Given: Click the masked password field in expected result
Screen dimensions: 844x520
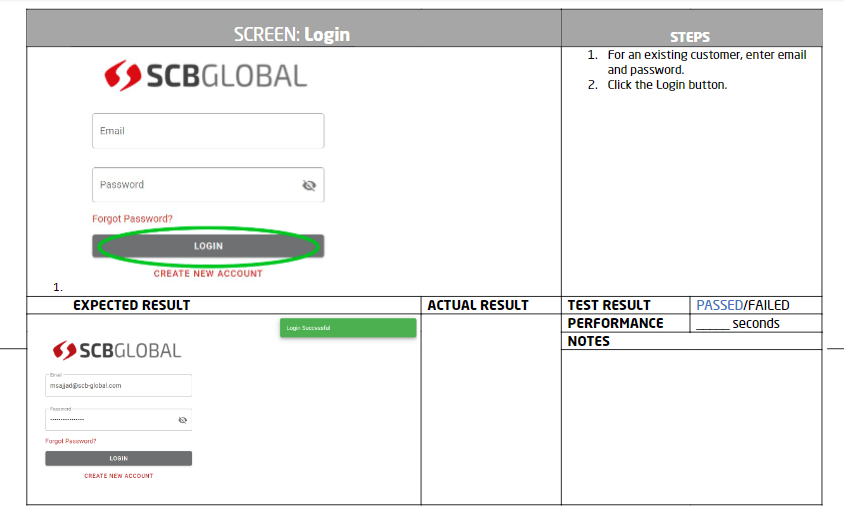Looking at the screenshot, I should click(118, 419).
